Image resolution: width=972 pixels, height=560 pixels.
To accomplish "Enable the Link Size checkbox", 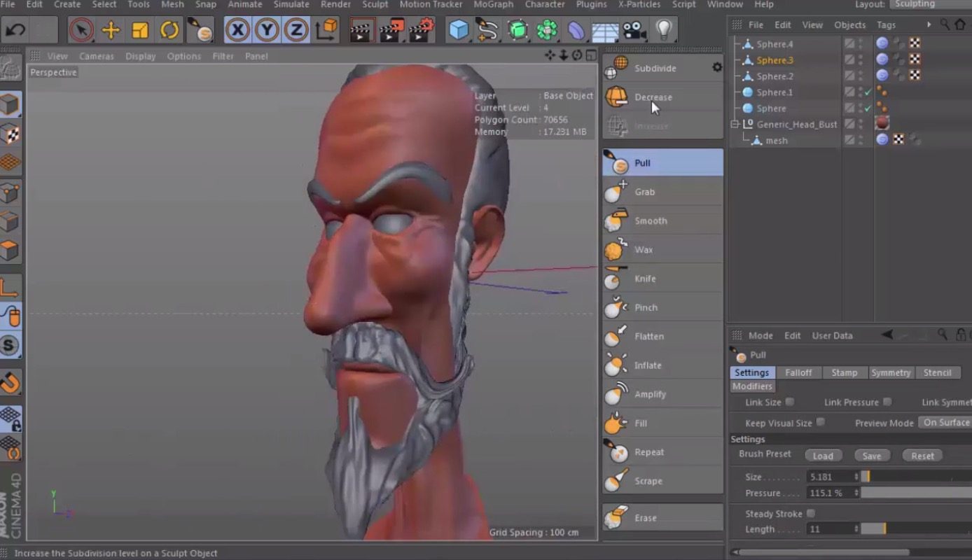I will click(x=790, y=402).
